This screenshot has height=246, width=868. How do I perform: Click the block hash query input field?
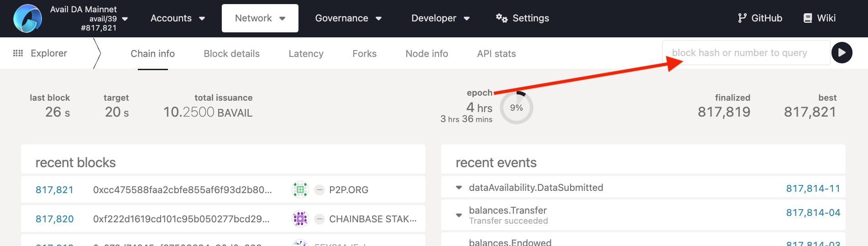coord(746,53)
